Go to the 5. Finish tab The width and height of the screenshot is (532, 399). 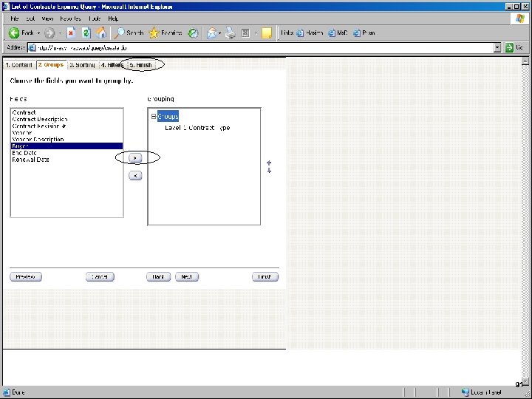tap(141, 65)
